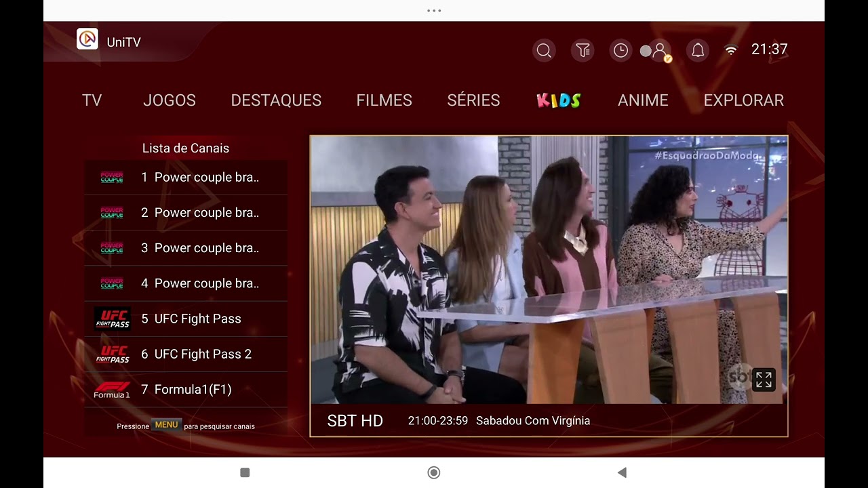The height and width of the screenshot is (488, 868).
Task: Open the colorful KIDS tab
Action: [559, 101]
